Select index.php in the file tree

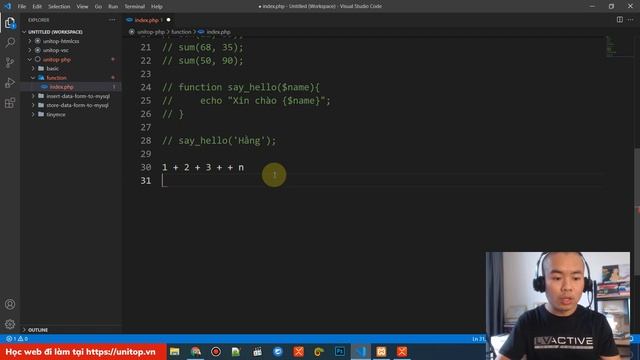point(61,87)
